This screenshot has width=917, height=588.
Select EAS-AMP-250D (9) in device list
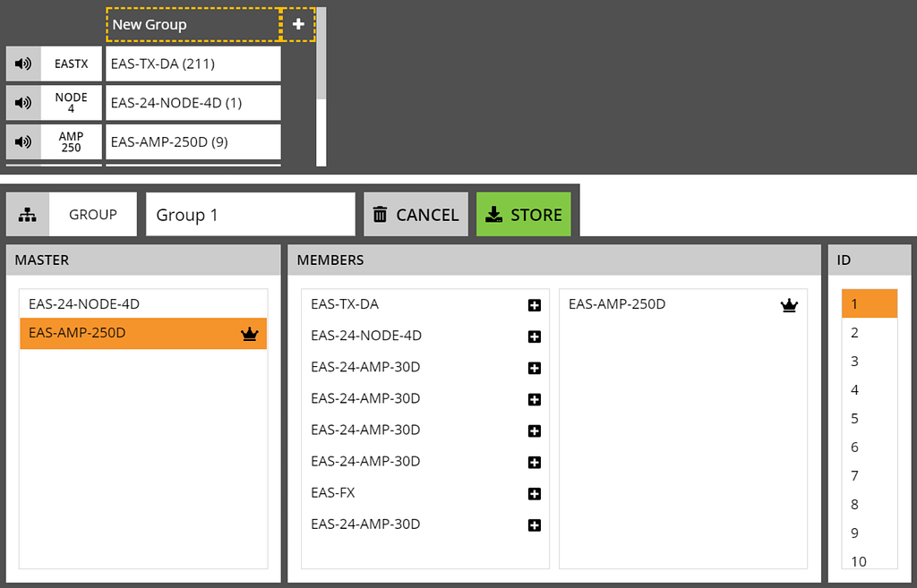[193, 142]
